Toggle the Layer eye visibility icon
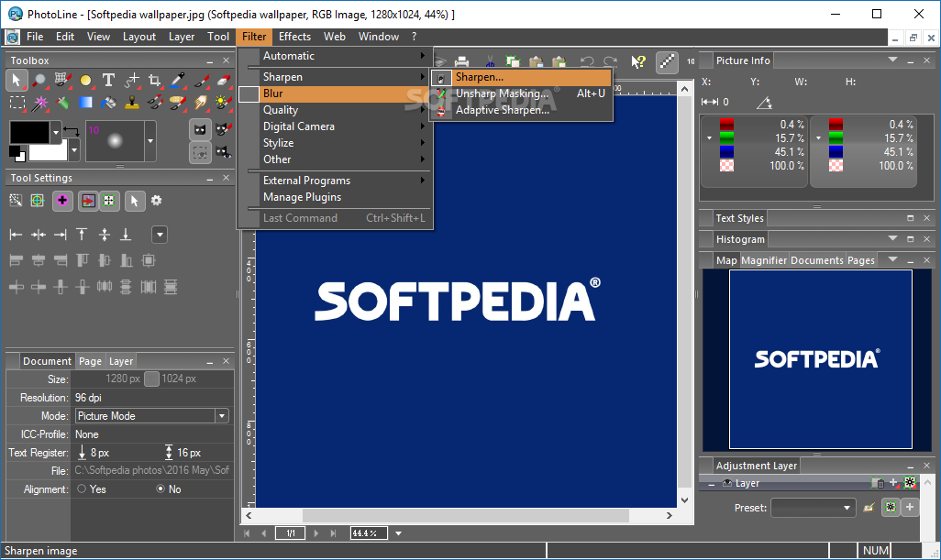Image resolution: width=941 pixels, height=560 pixels. pos(727,483)
